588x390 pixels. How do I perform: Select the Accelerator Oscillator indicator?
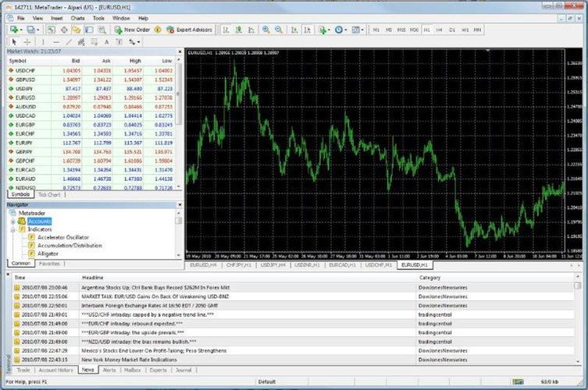tap(63, 238)
